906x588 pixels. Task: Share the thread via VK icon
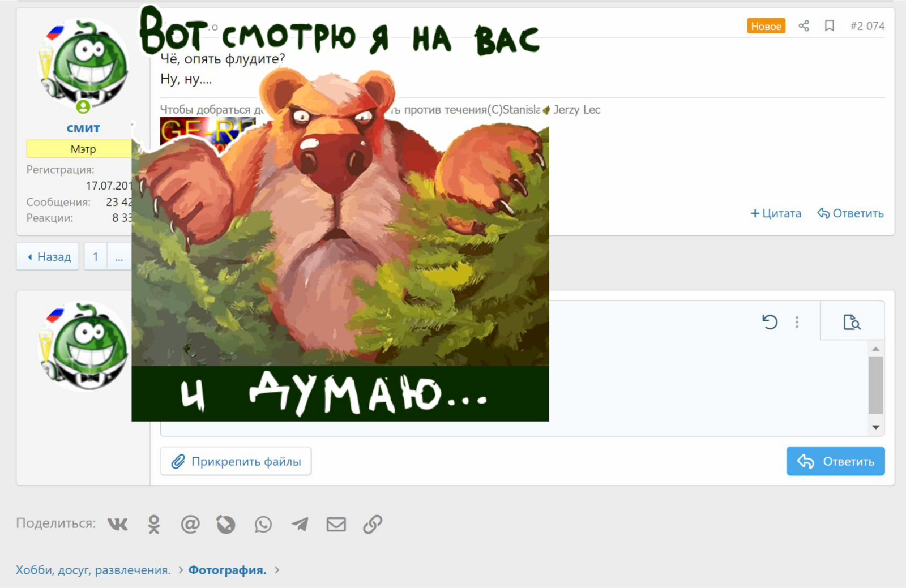pos(118,525)
